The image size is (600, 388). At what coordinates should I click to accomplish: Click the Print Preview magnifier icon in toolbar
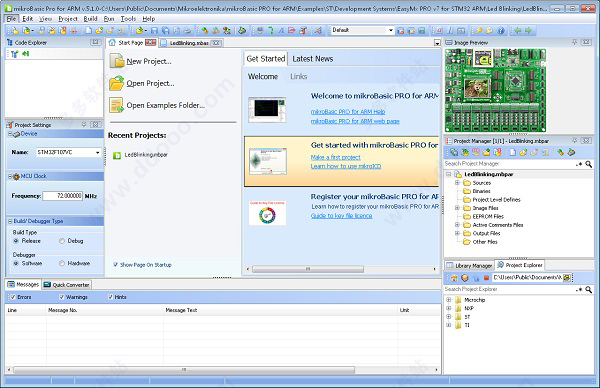coord(176,30)
